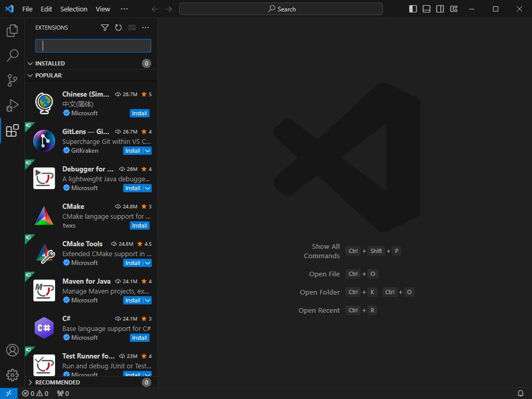Go back with the left arrow

(155, 9)
